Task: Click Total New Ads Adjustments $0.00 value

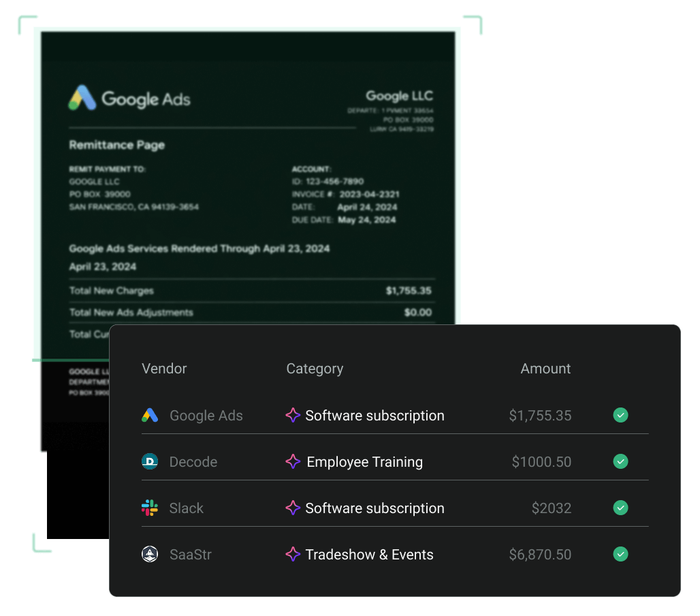Action: [418, 312]
